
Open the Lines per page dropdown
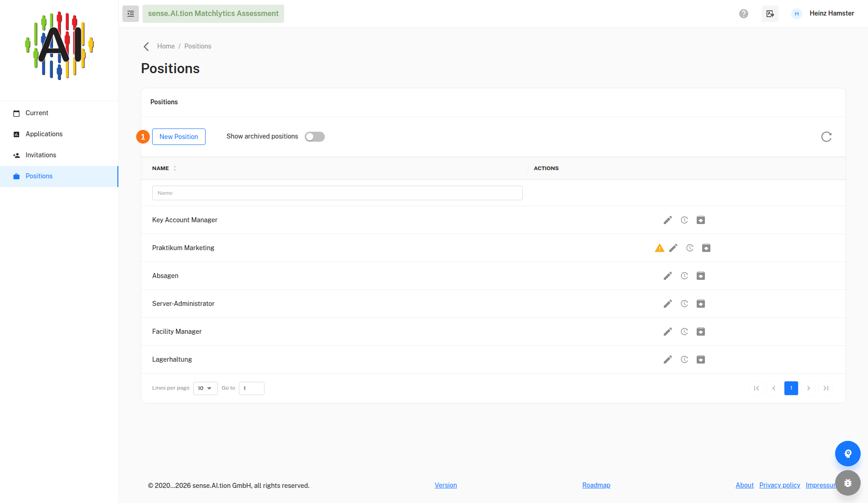[206, 388]
